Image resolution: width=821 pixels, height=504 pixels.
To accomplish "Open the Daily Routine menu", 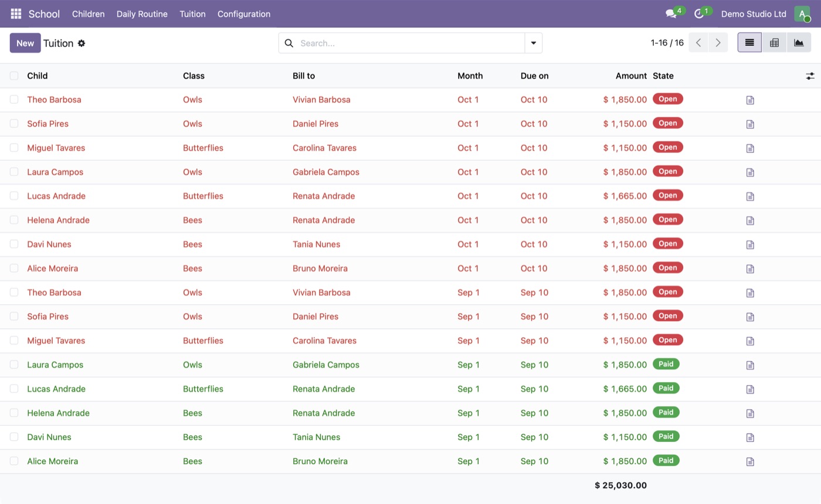I will [142, 14].
